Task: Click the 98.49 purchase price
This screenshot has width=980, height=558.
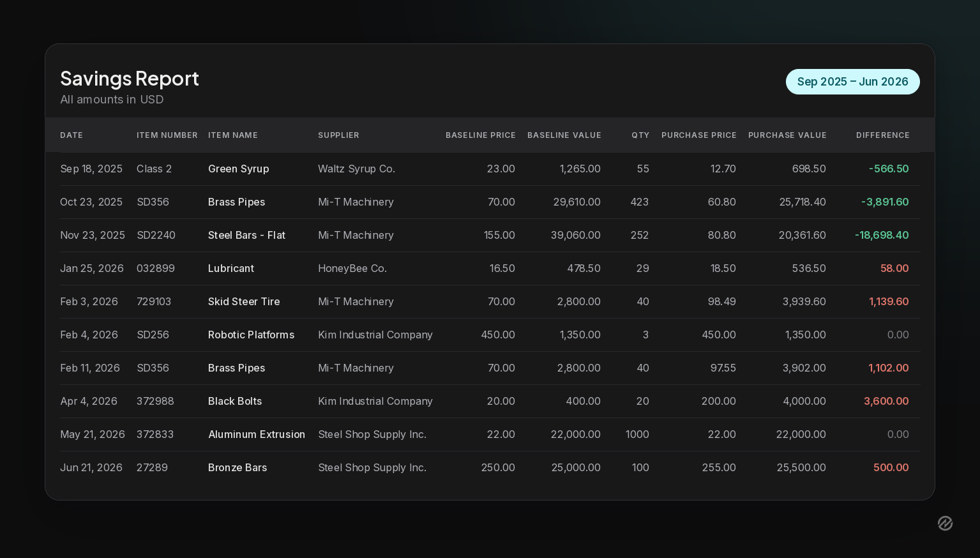Action: pos(721,301)
